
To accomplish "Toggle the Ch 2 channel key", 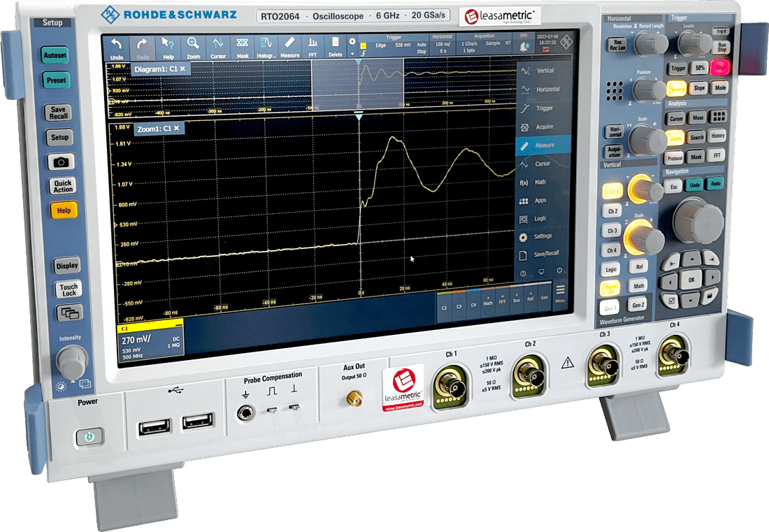I will coord(612,211).
